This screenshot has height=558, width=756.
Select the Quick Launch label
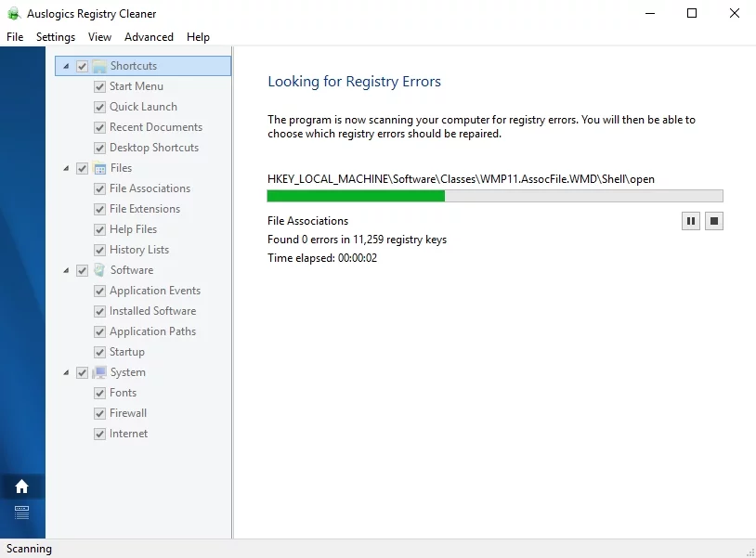[143, 107]
